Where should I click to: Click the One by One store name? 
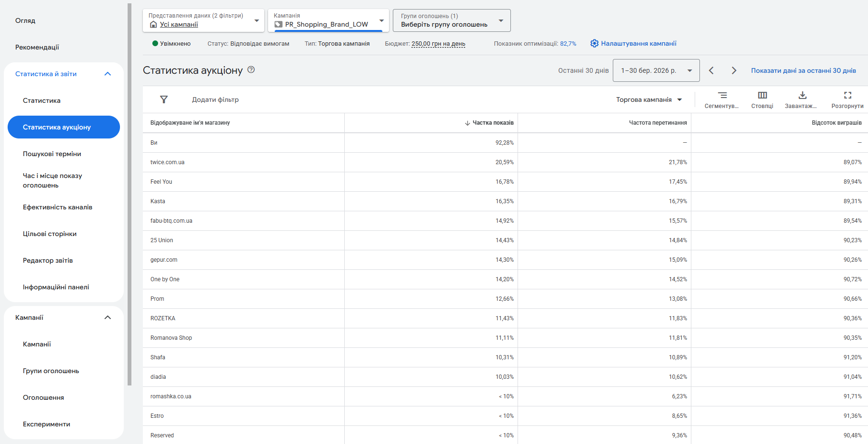165,279
